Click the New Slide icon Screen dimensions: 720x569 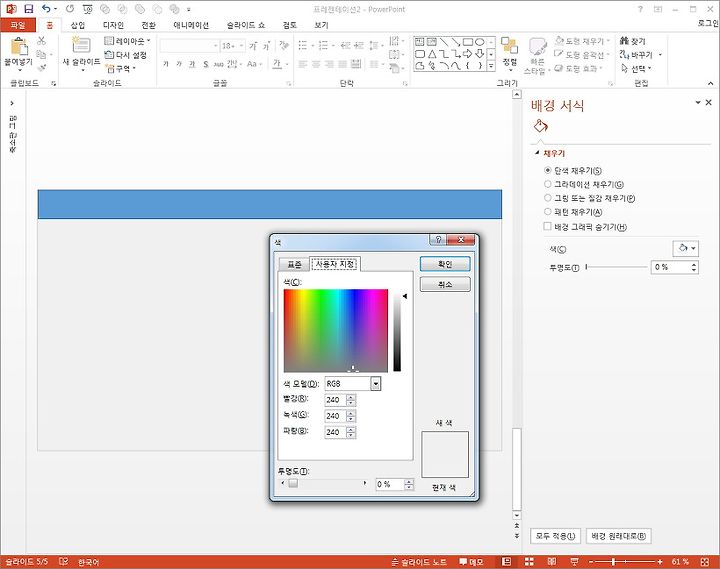pyautogui.click(x=81, y=45)
